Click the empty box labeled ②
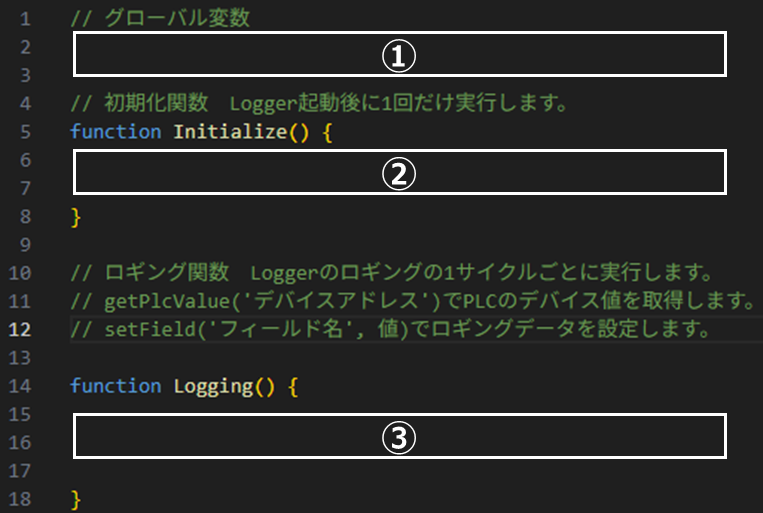This screenshot has width=763, height=513. (x=399, y=172)
